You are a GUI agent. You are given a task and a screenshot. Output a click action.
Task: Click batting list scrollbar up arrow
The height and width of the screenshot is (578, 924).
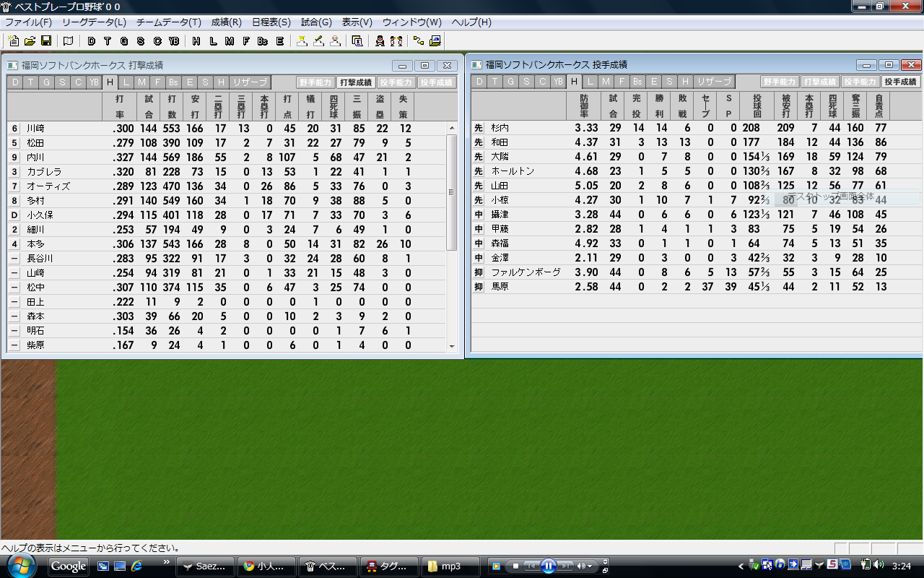(x=452, y=128)
